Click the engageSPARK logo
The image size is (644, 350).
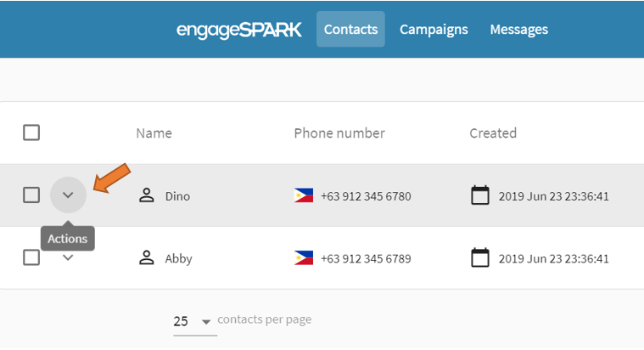click(238, 30)
